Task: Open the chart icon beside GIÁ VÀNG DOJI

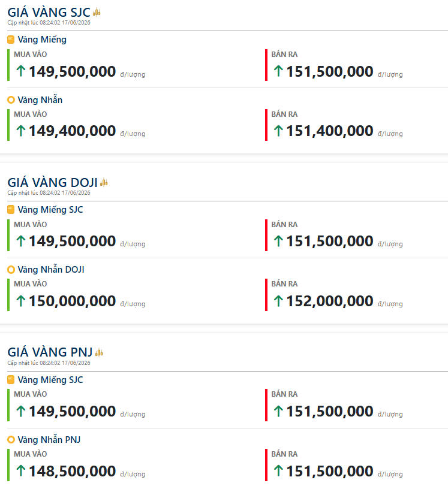Action: 104,182
